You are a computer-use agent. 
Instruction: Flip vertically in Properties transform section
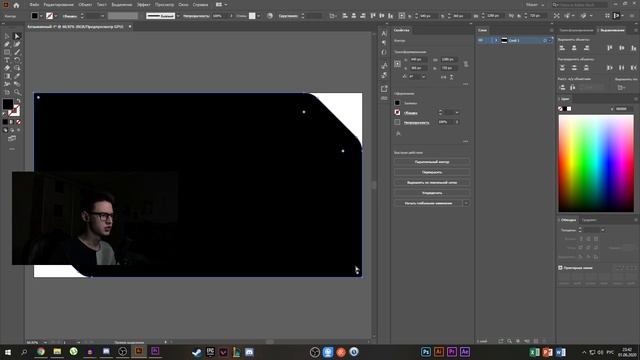[x=451, y=77]
